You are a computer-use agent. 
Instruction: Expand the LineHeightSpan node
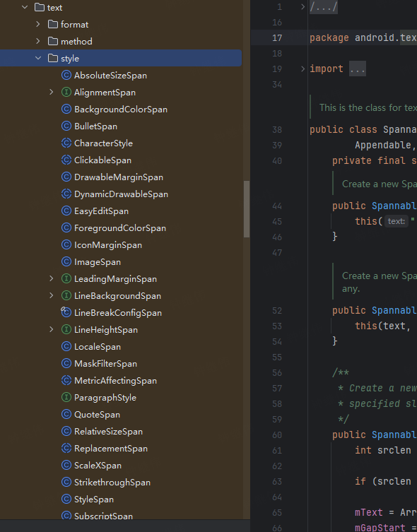51,329
